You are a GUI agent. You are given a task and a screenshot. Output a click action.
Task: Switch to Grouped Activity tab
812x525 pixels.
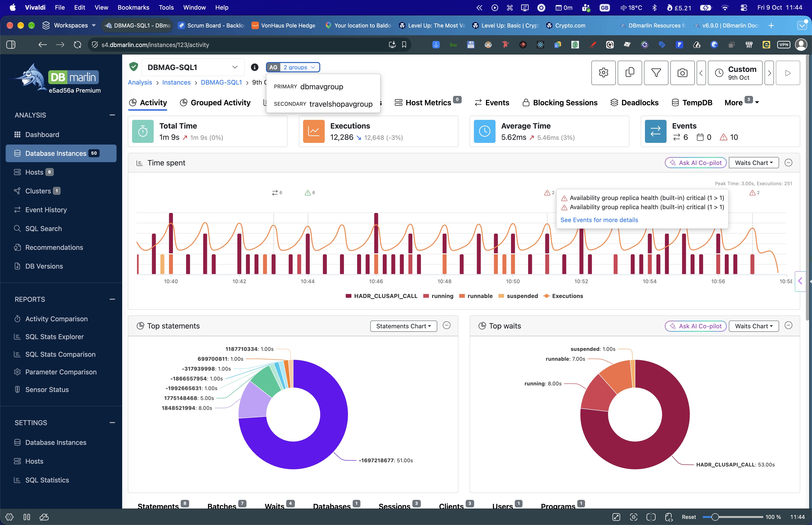(x=215, y=103)
